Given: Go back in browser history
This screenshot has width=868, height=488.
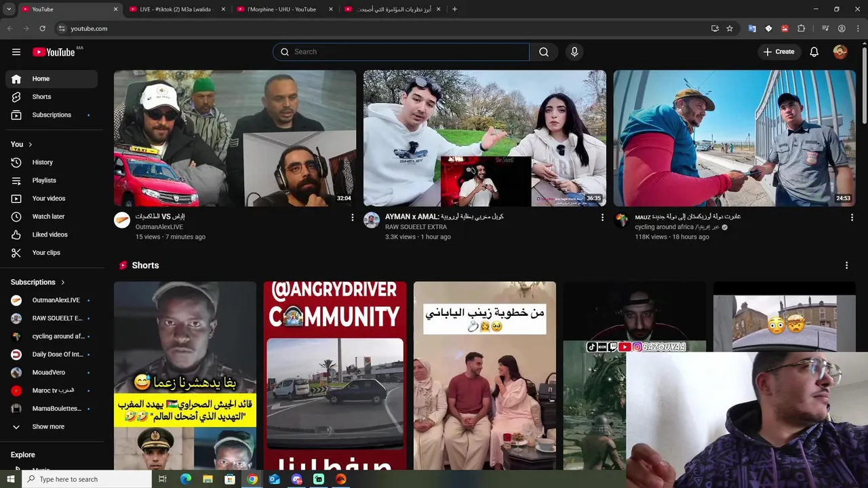Looking at the screenshot, I should (x=9, y=28).
